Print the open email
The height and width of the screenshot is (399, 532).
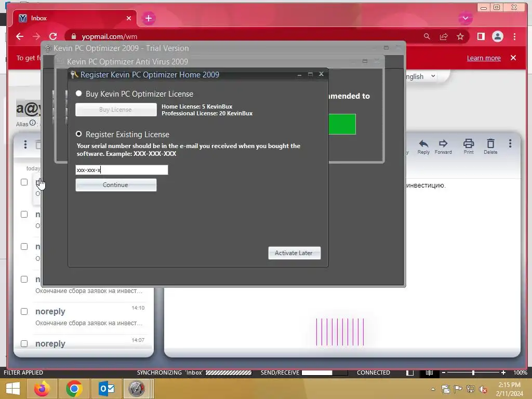pyautogui.click(x=469, y=147)
